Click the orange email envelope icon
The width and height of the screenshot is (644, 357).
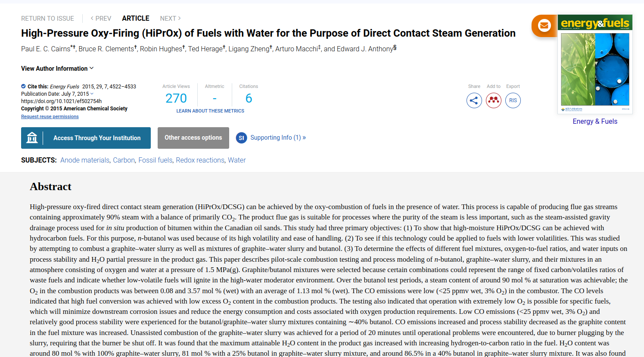(x=544, y=25)
